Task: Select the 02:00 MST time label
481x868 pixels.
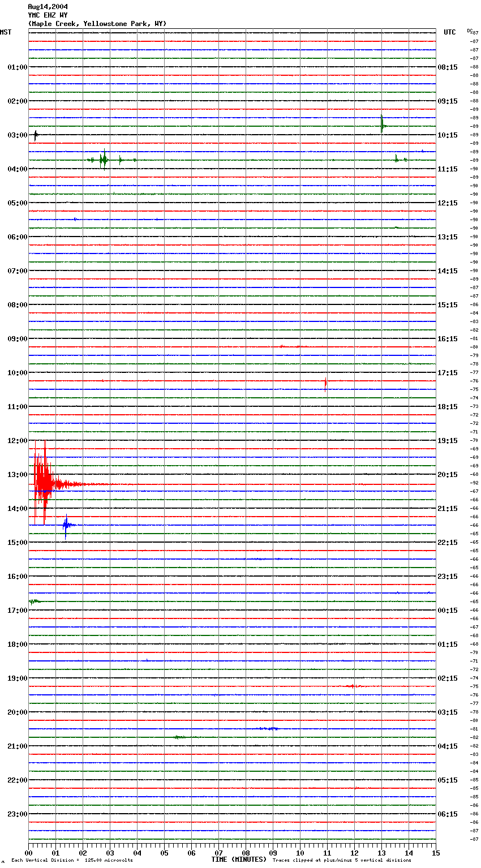Action: click(18, 101)
